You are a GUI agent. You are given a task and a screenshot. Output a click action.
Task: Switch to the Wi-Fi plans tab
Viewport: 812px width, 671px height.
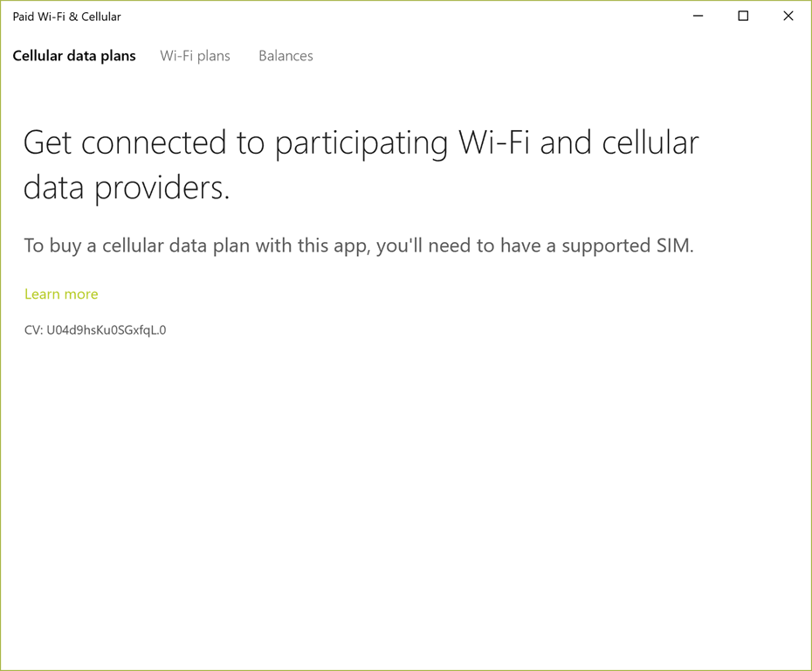tap(195, 56)
